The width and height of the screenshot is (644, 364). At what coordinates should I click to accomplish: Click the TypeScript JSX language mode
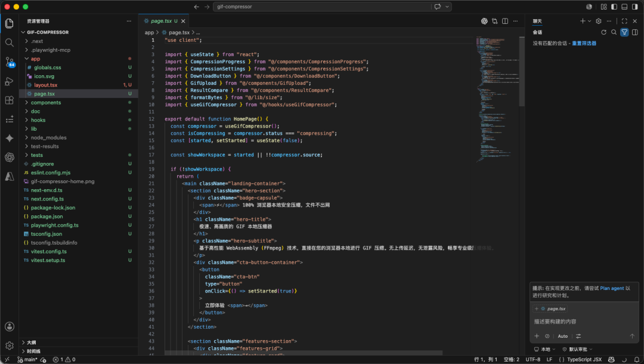click(584, 359)
